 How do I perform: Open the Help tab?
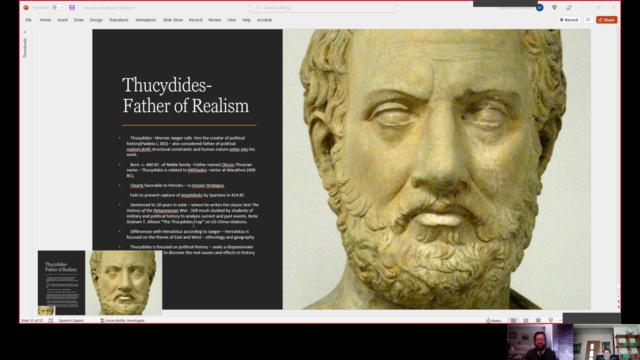(x=246, y=20)
